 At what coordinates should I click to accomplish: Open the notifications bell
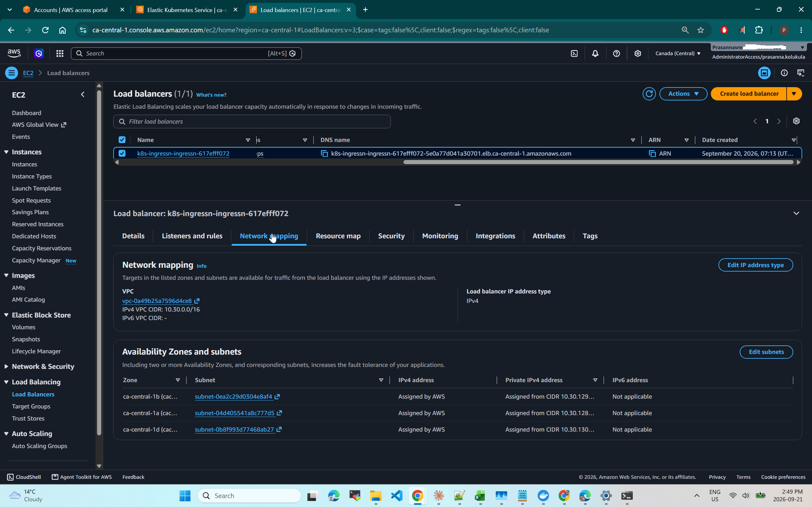[x=595, y=53]
